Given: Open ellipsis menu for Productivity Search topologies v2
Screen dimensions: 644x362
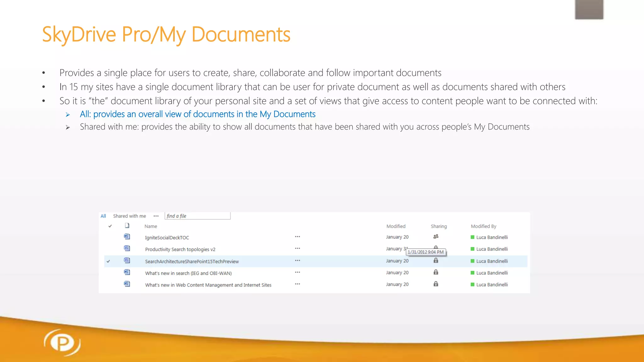Looking at the screenshot, I should pyautogui.click(x=297, y=248).
